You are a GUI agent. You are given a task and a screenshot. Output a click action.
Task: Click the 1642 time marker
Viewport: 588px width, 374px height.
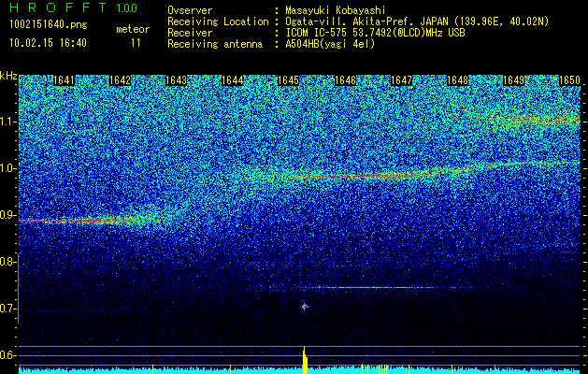tap(121, 80)
